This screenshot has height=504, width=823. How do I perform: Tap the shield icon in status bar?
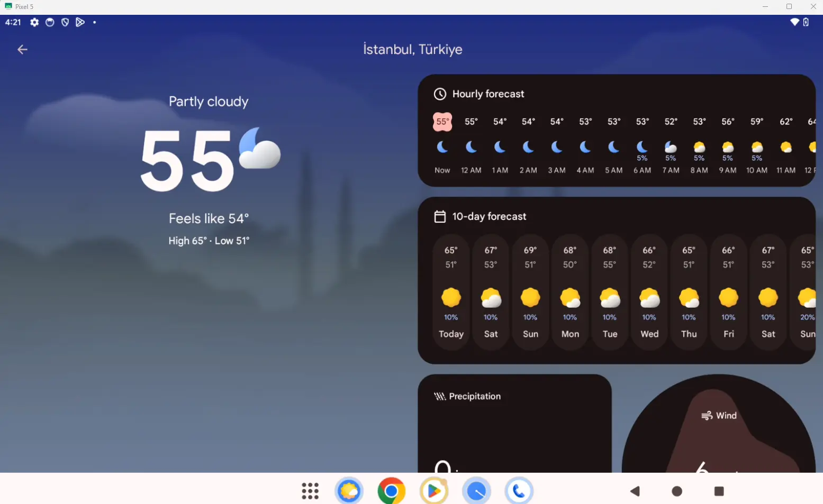tap(65, 22)
